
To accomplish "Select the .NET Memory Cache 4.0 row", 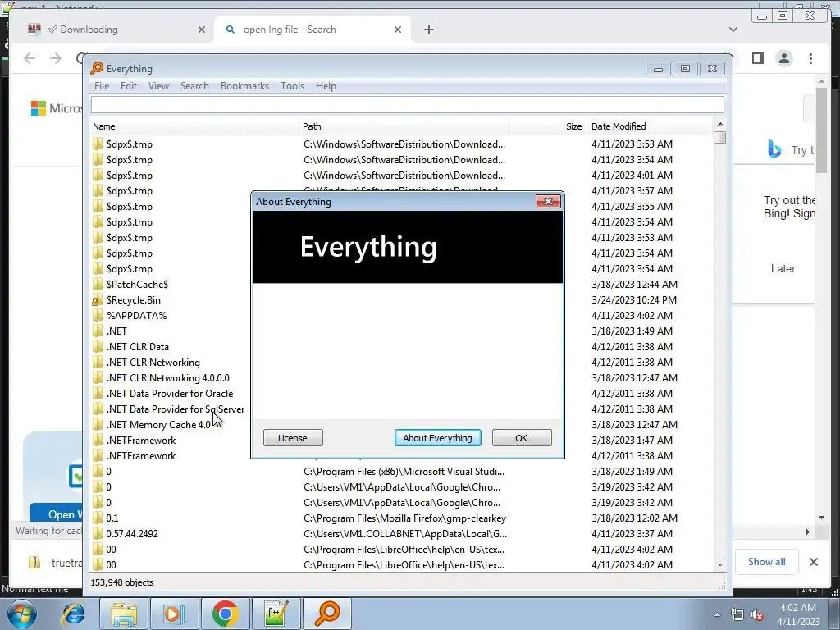I will pos(158,424).
